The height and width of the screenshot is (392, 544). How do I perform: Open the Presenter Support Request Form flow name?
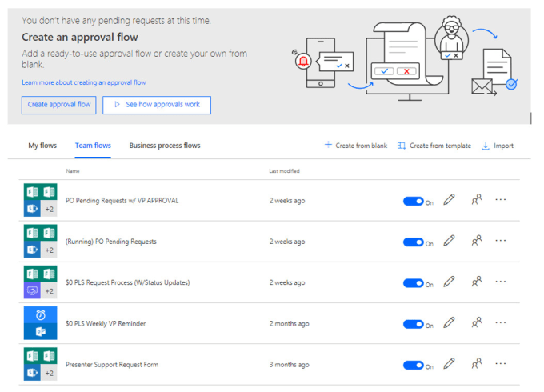(112, 364)
